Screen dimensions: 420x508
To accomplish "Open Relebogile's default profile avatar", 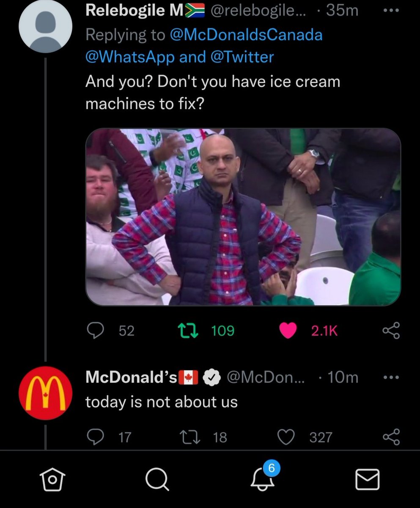I will click(45, 26).
